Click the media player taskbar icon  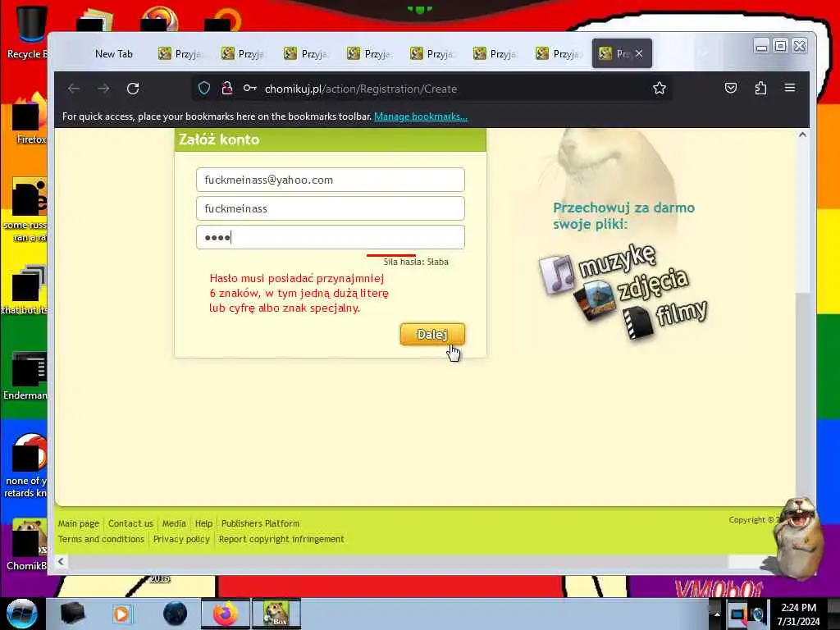121,614
